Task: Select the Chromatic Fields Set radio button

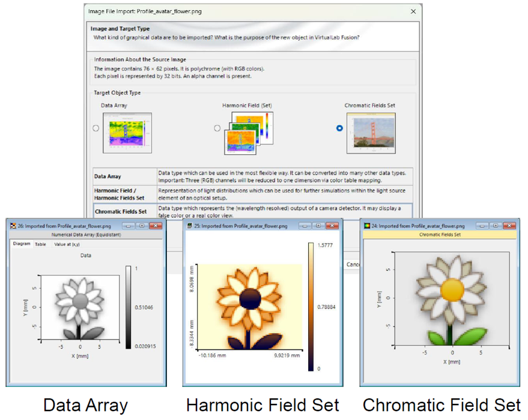Action: [x=339, y=128]
